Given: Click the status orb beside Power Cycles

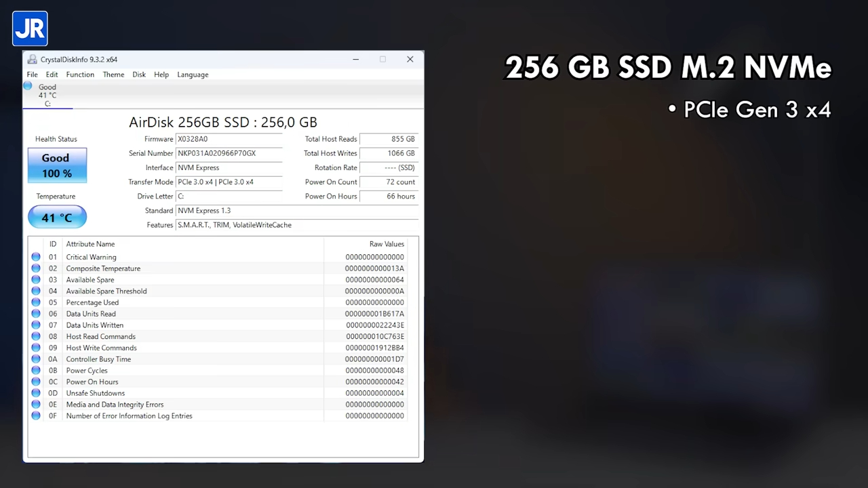Looking at the screenshot, I should click(x=36, y=371).
